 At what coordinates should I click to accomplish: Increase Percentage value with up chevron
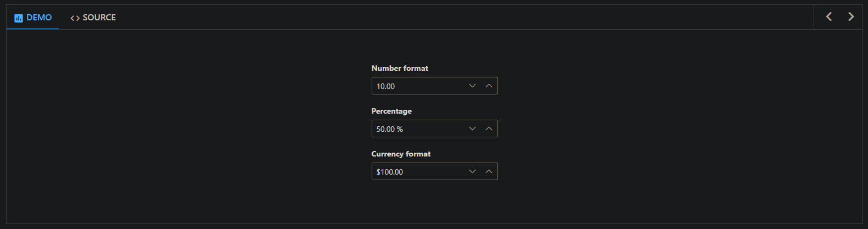click(x=489, y=129)
